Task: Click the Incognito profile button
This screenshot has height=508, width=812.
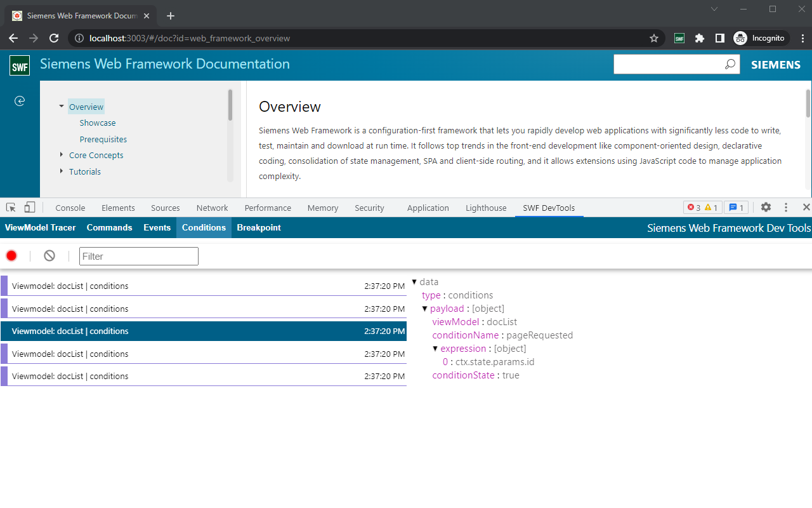Action: [761, 38]
